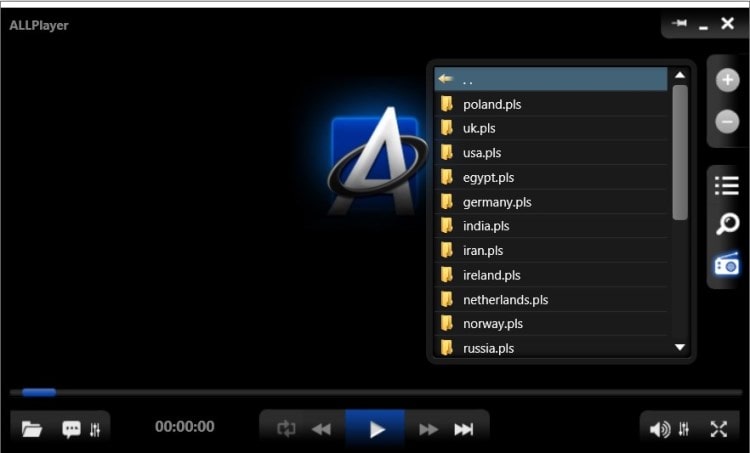Enter fullscreen mode with arrows icon
This screenshot has height=453, width=750.
[718, 429]
